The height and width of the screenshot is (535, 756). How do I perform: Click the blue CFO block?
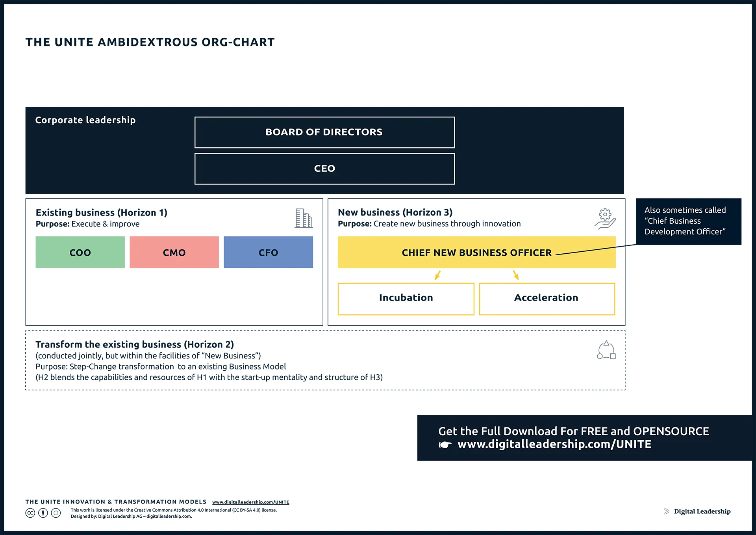point(268,253)
